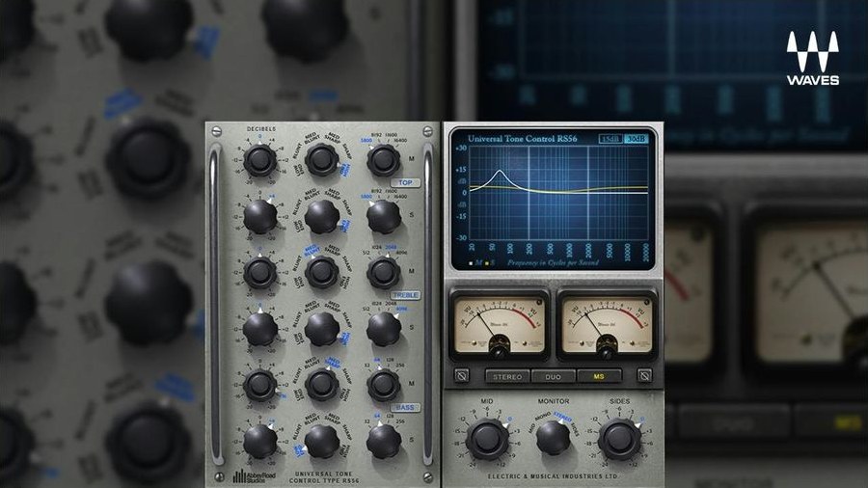Screen dimensions: 868x488
Task: Click the Treble S frequency knob
Action: click(384, 329)
